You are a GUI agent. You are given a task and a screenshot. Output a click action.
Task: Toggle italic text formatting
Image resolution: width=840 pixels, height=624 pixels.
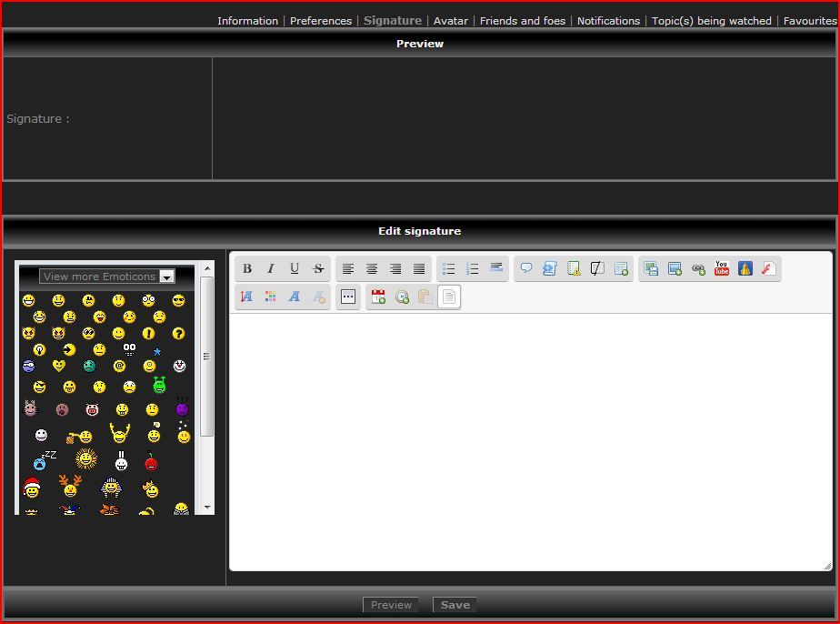coord(271,268)
